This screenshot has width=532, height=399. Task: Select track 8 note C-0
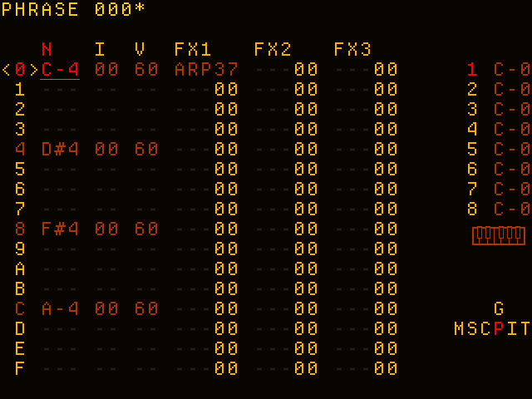click(512, 209)
